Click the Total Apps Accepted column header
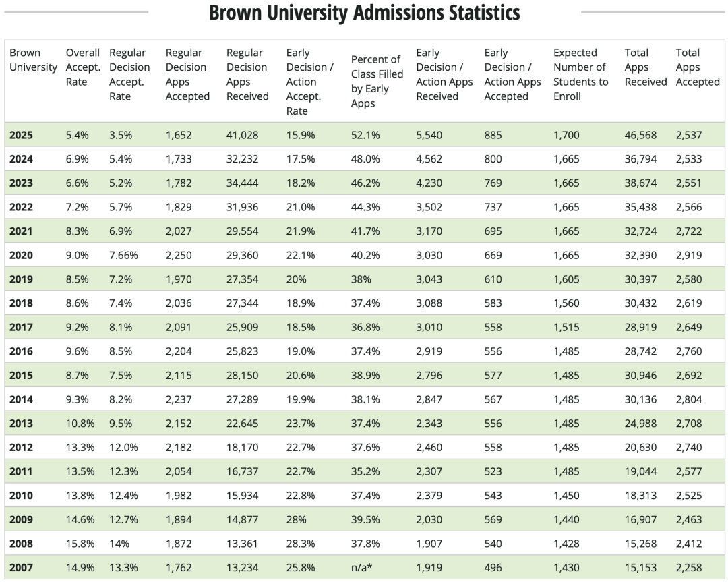728x582 pixels. (x=698, y=67)
